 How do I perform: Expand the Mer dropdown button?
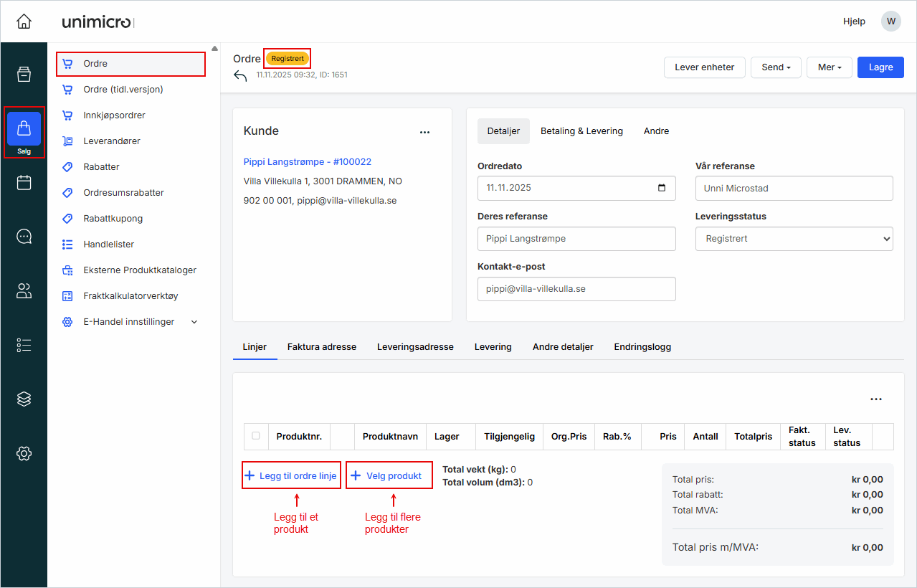pos(829,67)
